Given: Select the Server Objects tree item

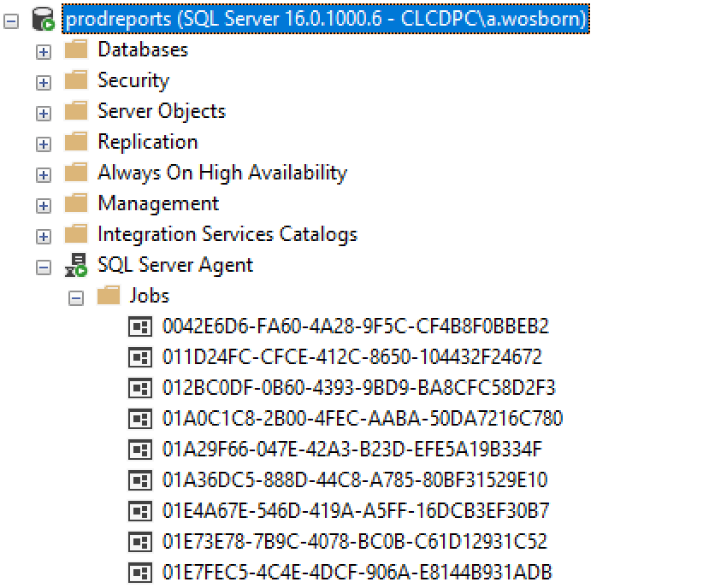Looking at the screenshot, I should coord(161,111).
